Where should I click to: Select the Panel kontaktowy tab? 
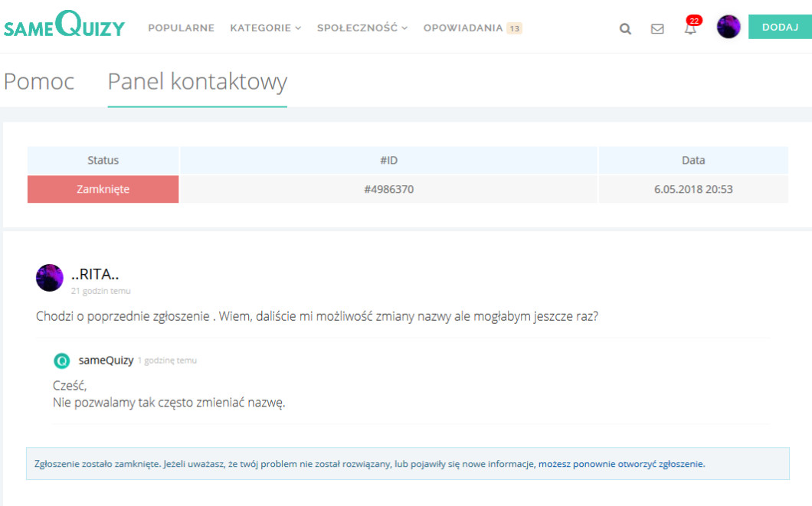[x=197, y=81]
